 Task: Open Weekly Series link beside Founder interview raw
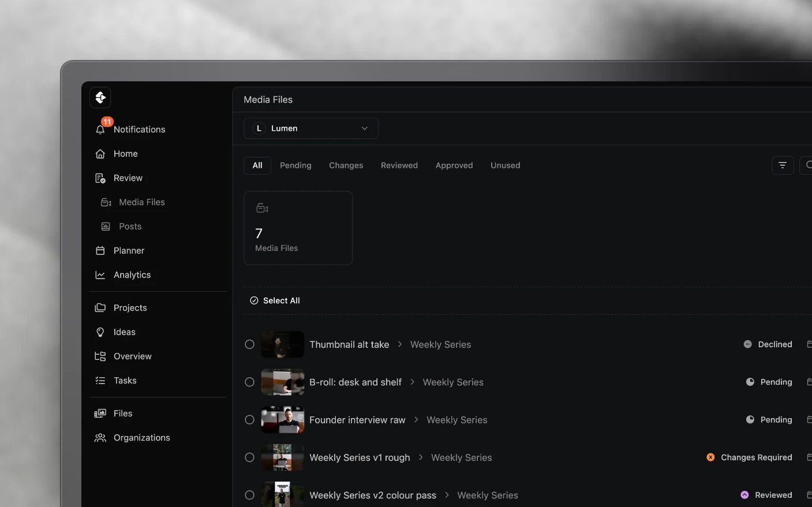point(457,420)
